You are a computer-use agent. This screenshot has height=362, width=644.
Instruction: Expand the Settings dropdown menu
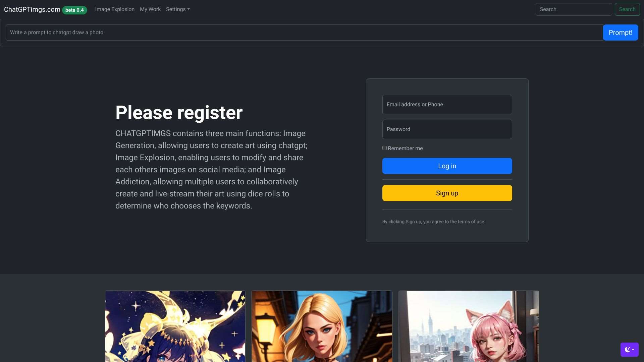pyautogui.click(x=178, y=9)
